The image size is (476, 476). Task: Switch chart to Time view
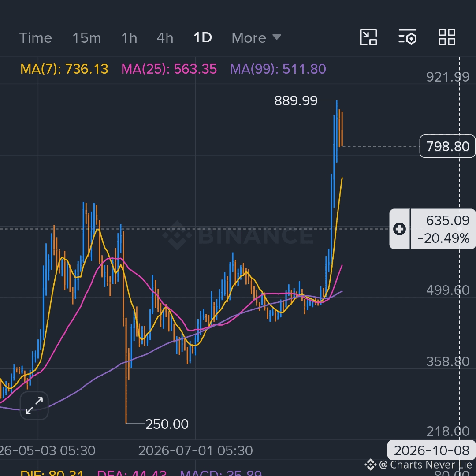coord(36,38)
